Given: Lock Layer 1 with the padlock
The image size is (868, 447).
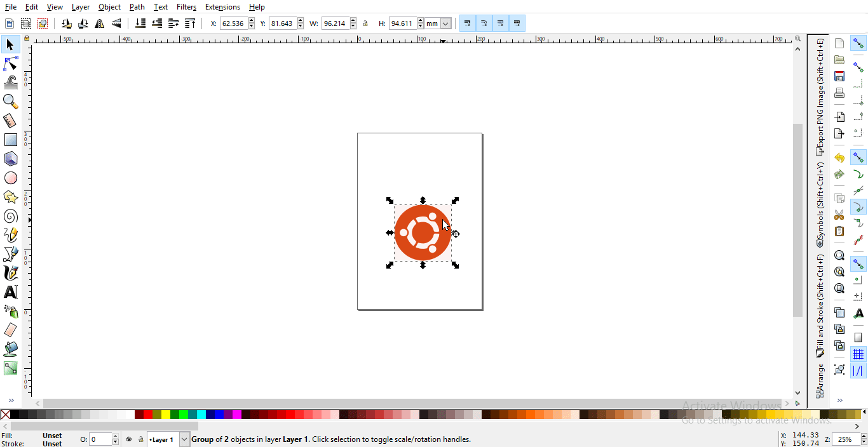Looking at the screenshot, I should pyautogui.click(x=139, y=439).
